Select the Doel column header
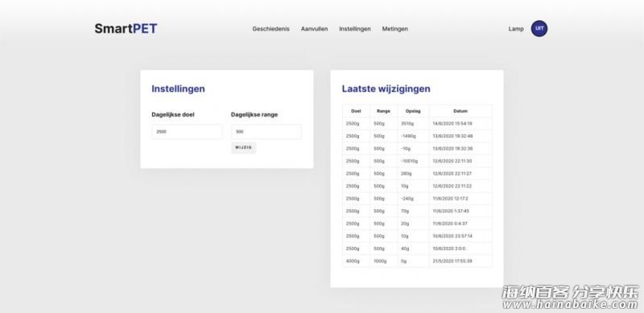 point(356,111)
